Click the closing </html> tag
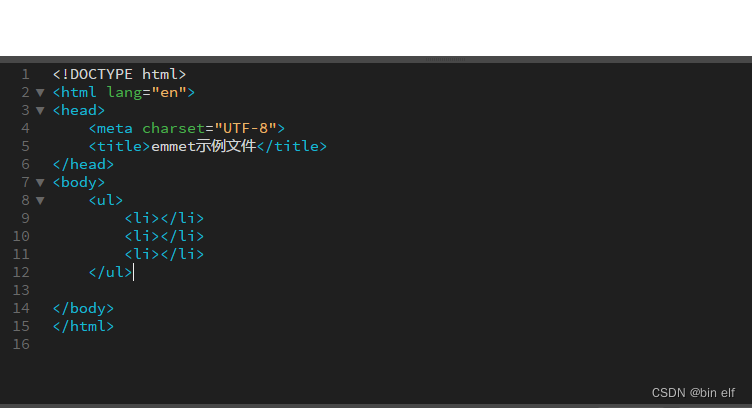Viewport: 752px width, 408px height. (83, 326)
